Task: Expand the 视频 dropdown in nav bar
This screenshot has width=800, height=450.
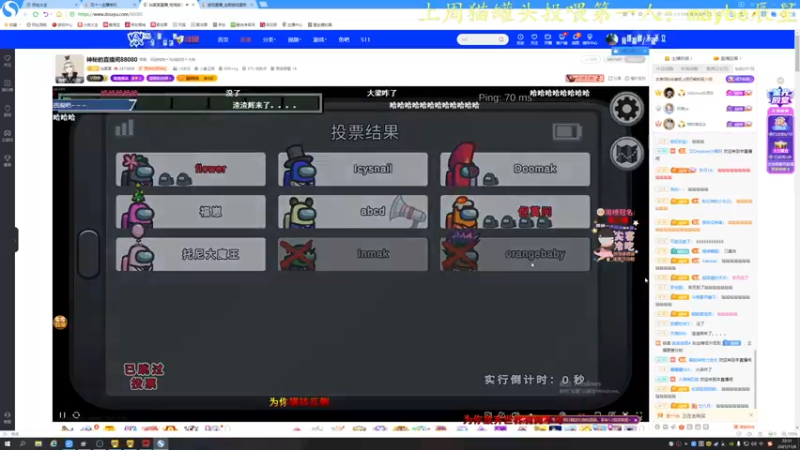Action: point(294,39)
